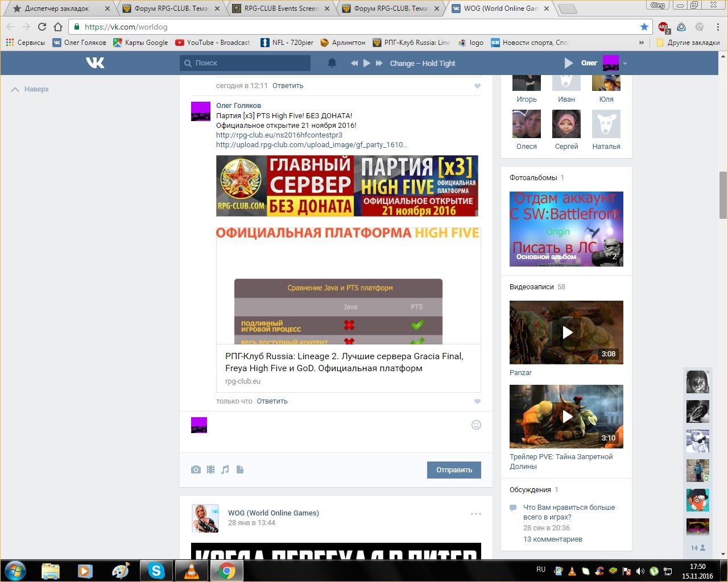Open Skype from the taskbar
The image size is (728, 582).
click(x=156, y=571)
